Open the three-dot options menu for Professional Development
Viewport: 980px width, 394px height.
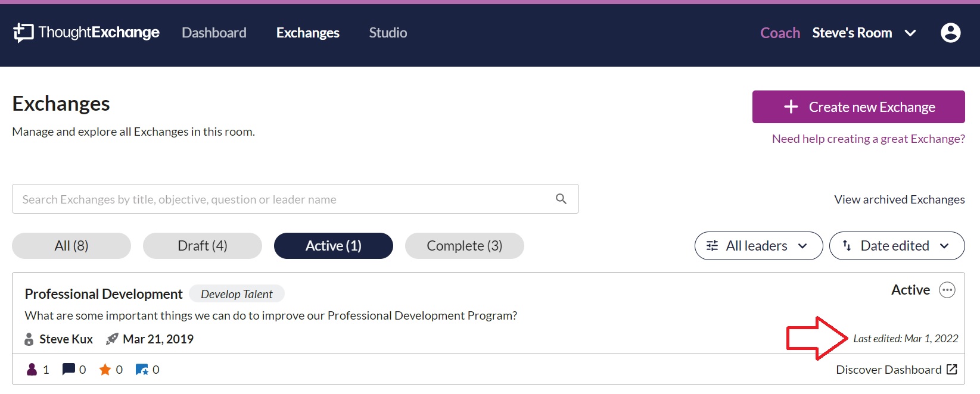click(x=947, y=290)
